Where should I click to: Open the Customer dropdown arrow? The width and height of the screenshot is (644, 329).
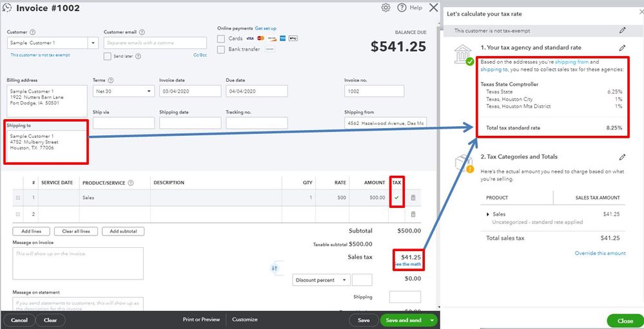point(93,42)
